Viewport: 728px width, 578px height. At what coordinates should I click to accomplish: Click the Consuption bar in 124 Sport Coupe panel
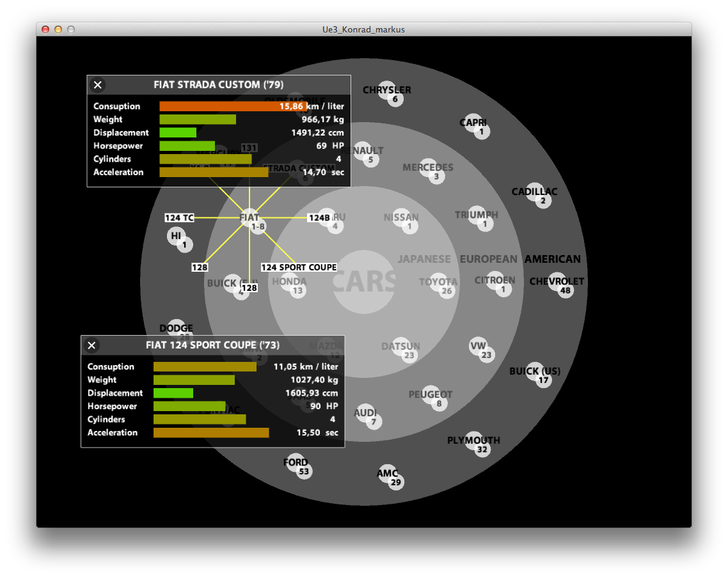(x=205, y=366)
